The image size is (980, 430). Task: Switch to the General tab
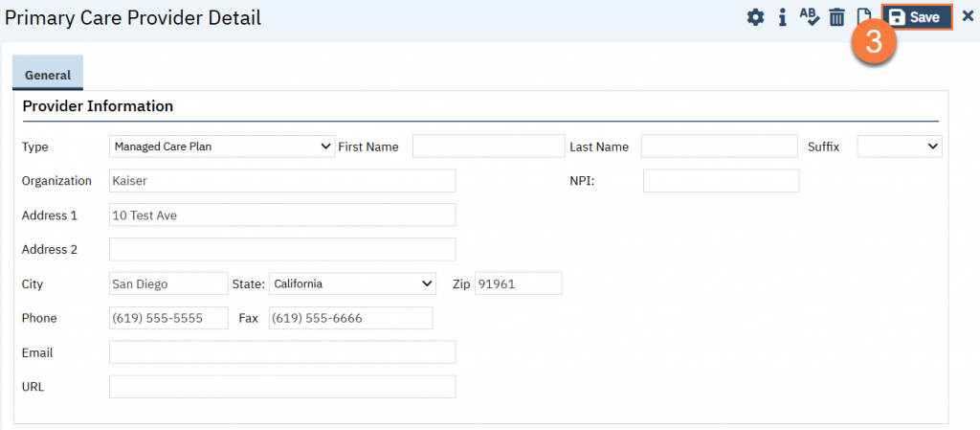click(x=48, y=75)
